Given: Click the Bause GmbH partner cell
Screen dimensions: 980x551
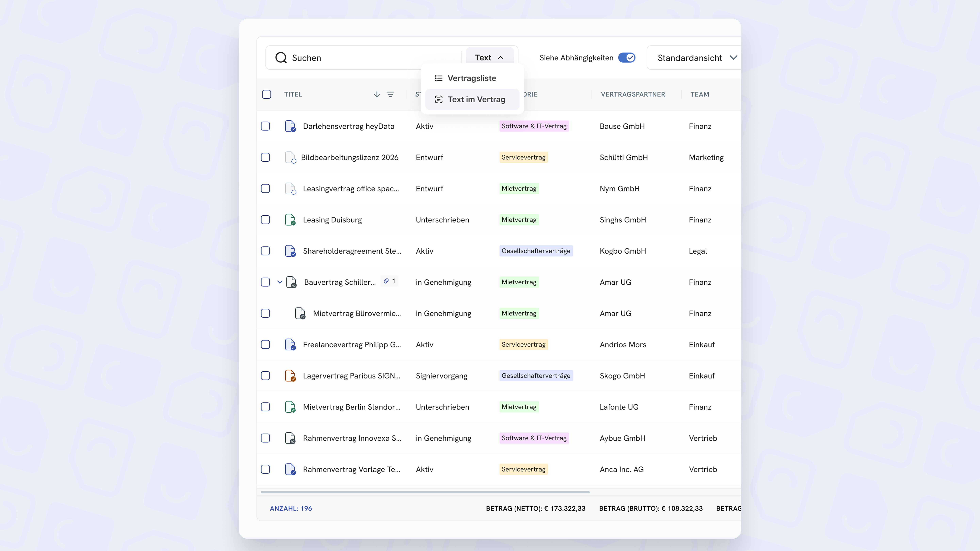Looking at the screenshot, I should tap(622, 126).
